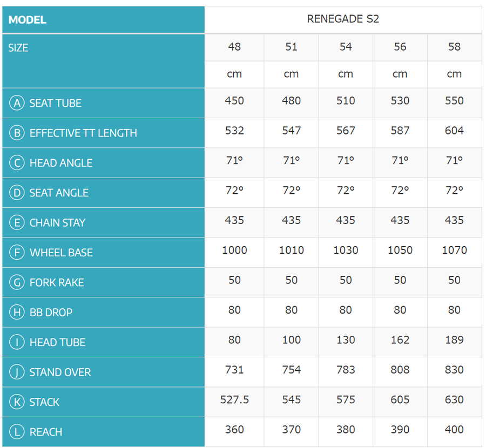This screenshot has height=448, width=486.
Task: Select the size 58 column header
Action: click(x=454, y=47)
